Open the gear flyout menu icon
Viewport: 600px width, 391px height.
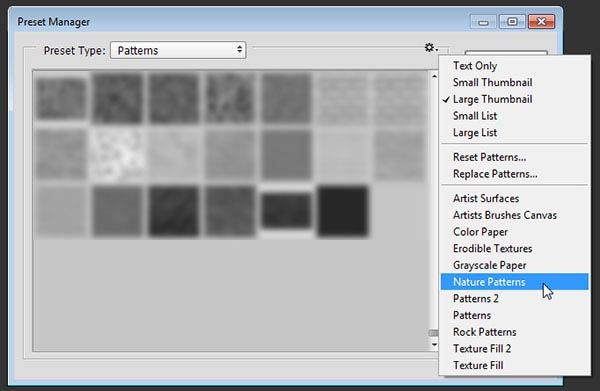click(431, 48)
